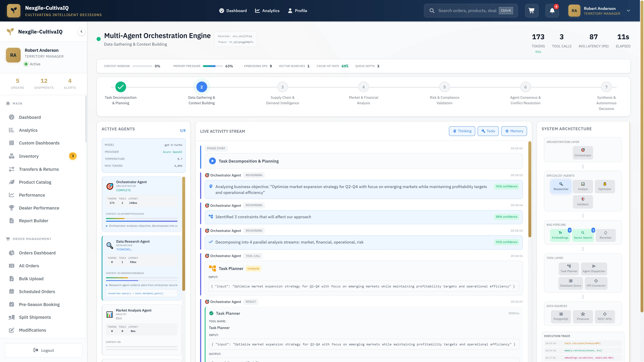Open the Dealer Performance menu item

coord(39,208)
